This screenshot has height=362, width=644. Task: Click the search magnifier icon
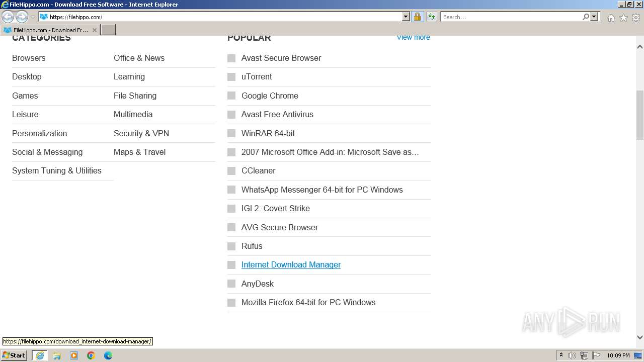tap(586, 17)
